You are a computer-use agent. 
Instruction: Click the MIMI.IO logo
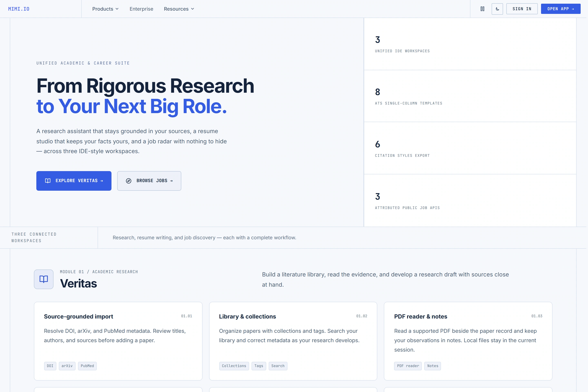tap(19, 9)
